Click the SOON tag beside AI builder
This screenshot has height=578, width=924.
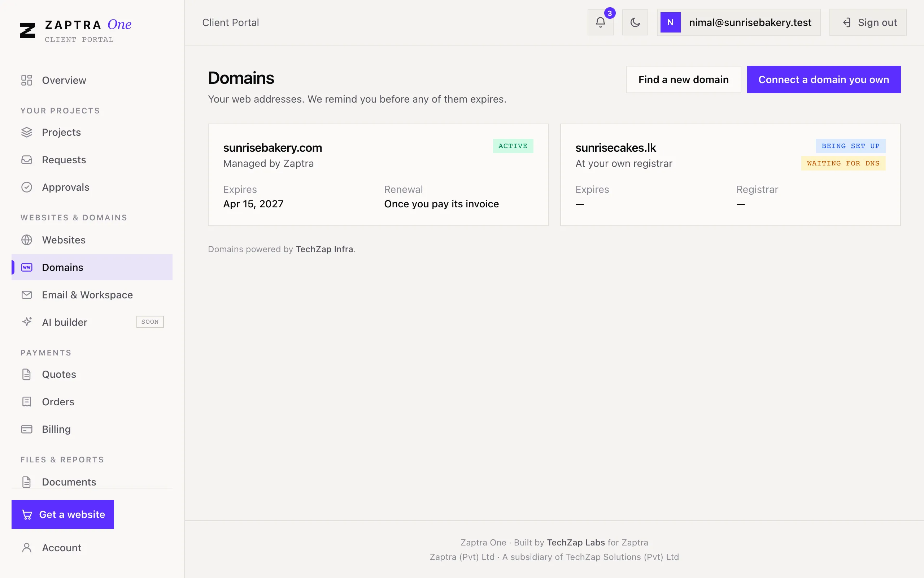point(150,322)
